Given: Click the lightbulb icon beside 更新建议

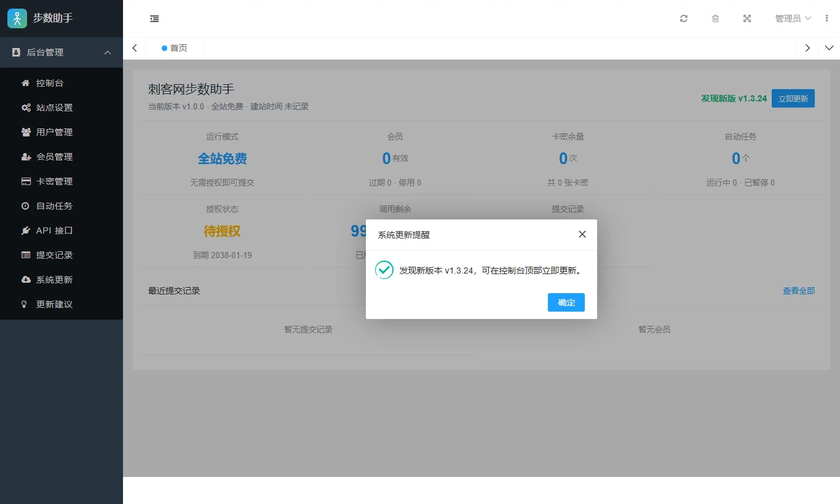Looking at the screenshot, I should coord(25,304).
